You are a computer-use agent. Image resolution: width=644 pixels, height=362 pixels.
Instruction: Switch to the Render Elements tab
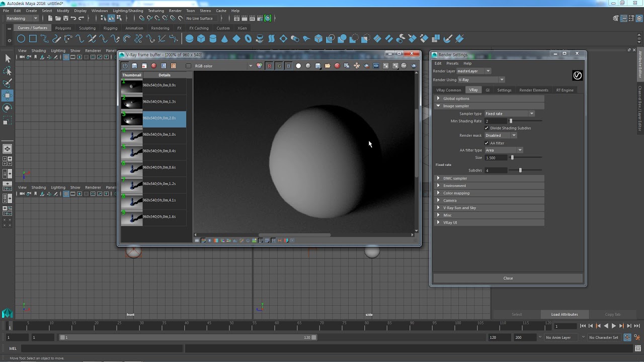point(534,90)
